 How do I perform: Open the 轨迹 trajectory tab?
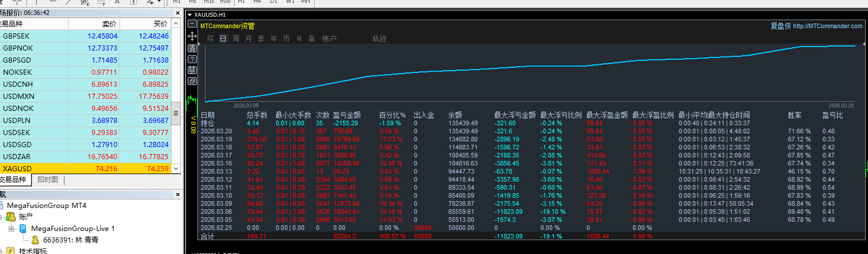tap(379, 39)
